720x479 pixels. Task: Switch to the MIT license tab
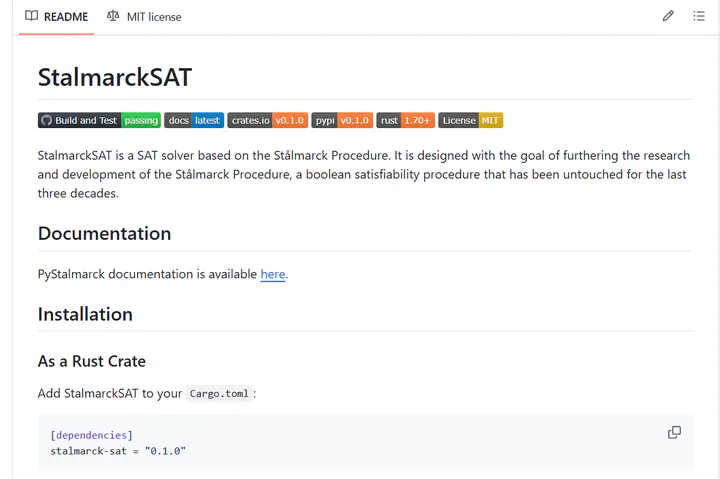tap(144, 17)
